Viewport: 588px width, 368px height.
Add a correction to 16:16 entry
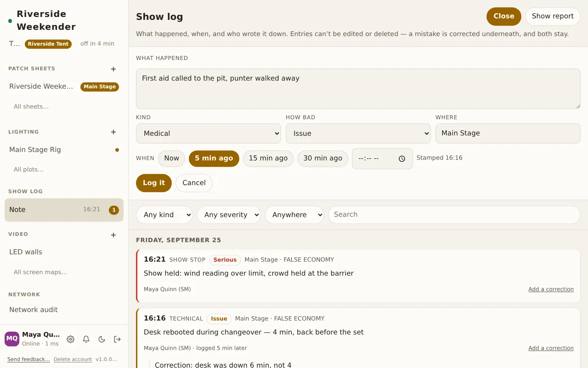click(551, 348)
